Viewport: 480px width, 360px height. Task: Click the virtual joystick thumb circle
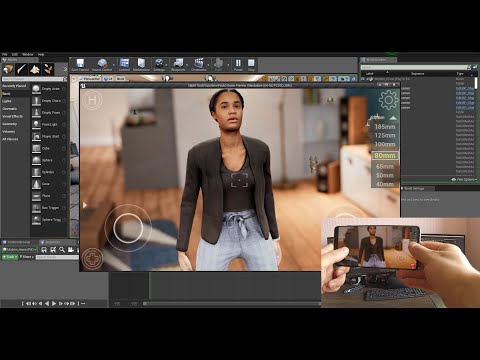click(x=128, y=228)
